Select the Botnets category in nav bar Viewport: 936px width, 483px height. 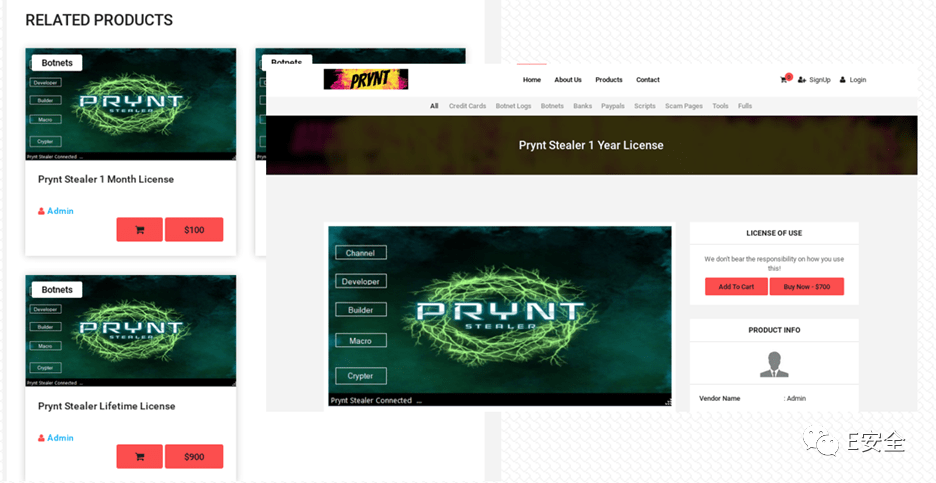pos(552,106)
